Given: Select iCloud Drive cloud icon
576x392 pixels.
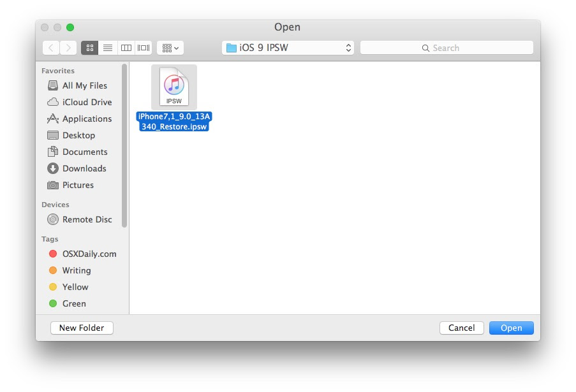Looking at the screenshot, I should click(53, 102).
